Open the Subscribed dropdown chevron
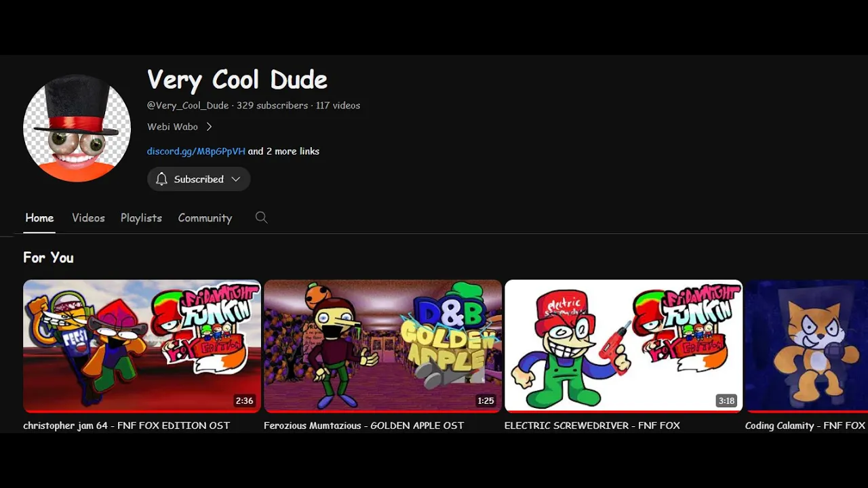The height and width of the screenshot is (488, 868). [236, 179]
